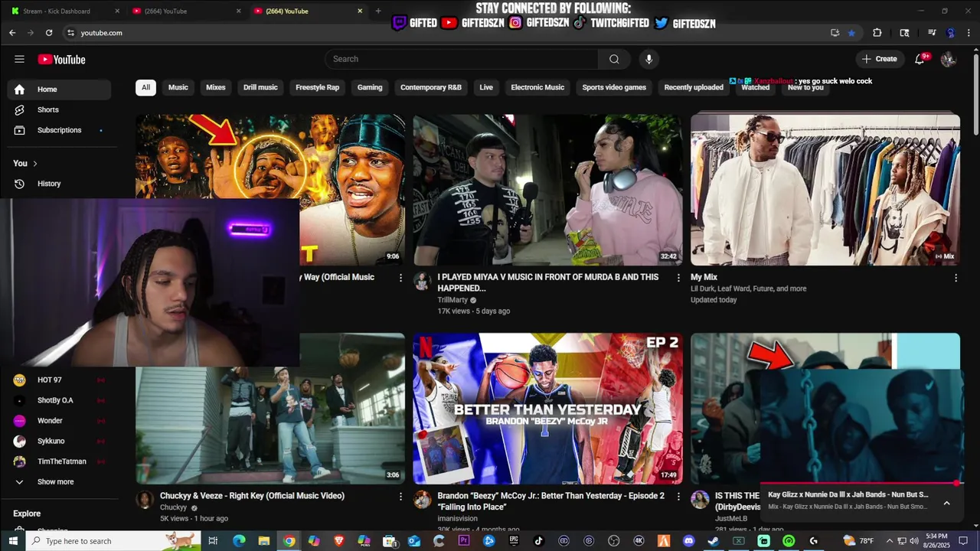
Task: Show hidden system tray icons
Action: pos(890,541)
